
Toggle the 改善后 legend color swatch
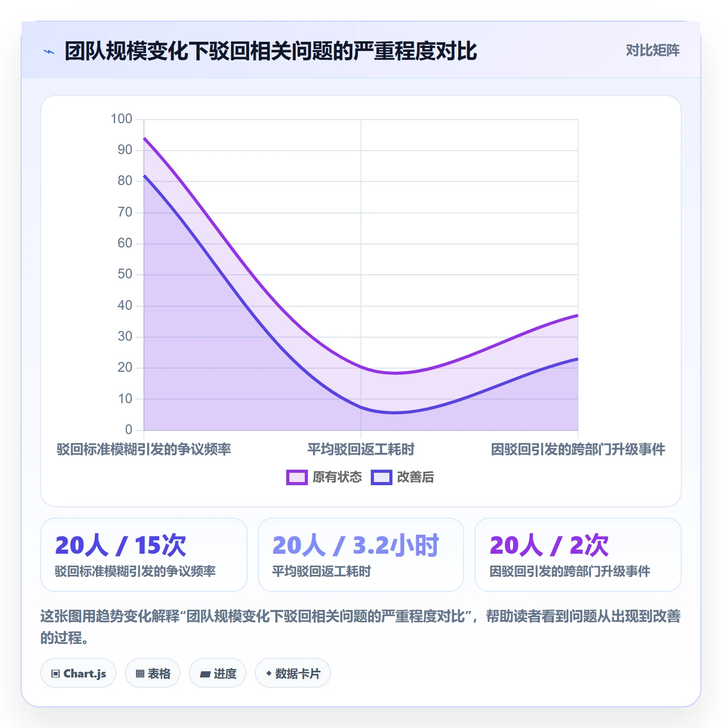[x=382, y=477]
